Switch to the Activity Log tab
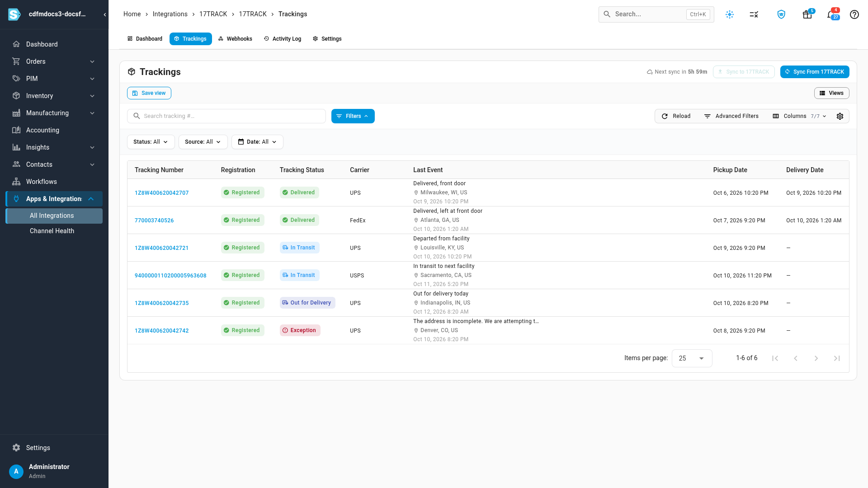 click(x=283, y=39)
